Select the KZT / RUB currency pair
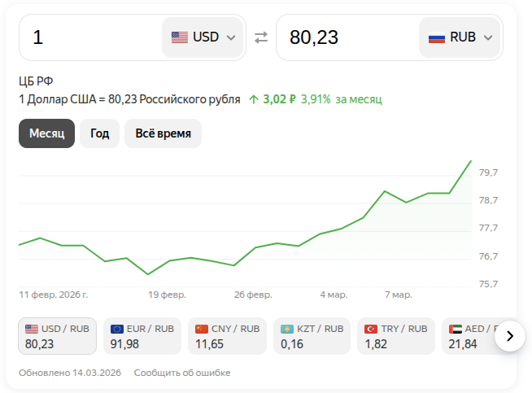532x393 pixels. (x=312, y=336)
